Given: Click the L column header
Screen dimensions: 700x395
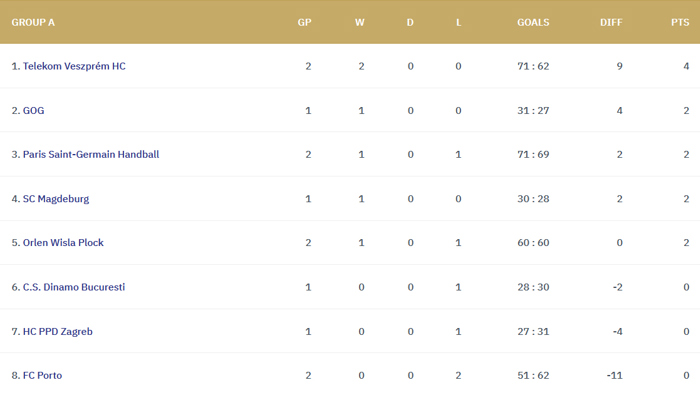Looking at the screenshot, I should point(458,22).
